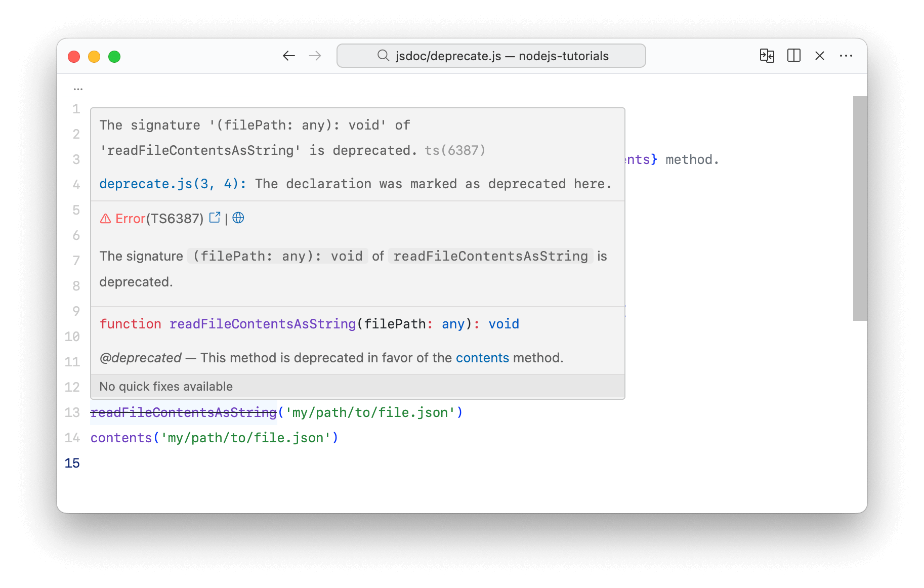Follow the contents link in the deprecation note
This screenshot has width=924, height=588.
click(x=482, y=358)
